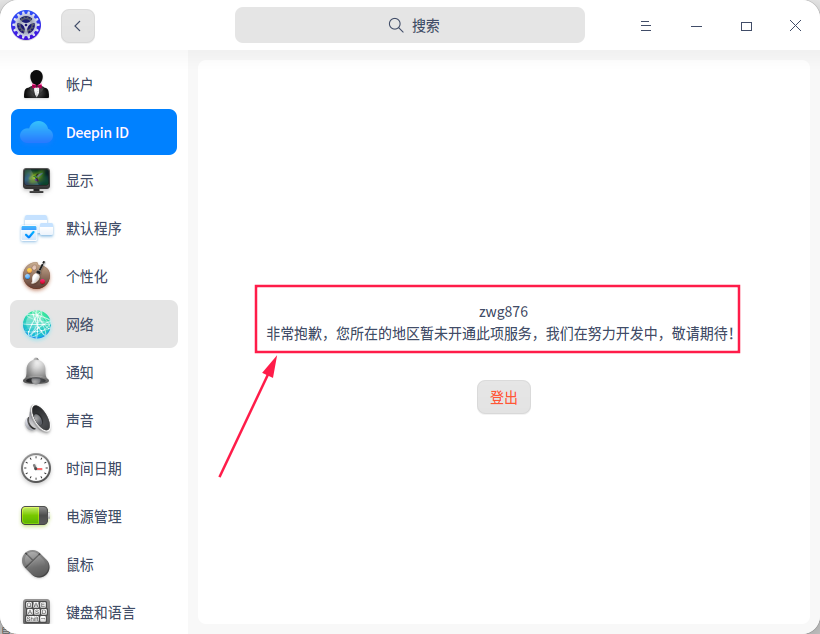This screenshot has height=634, width=820.
Task: Open the hamburger main menu
Action: (646, 26)
